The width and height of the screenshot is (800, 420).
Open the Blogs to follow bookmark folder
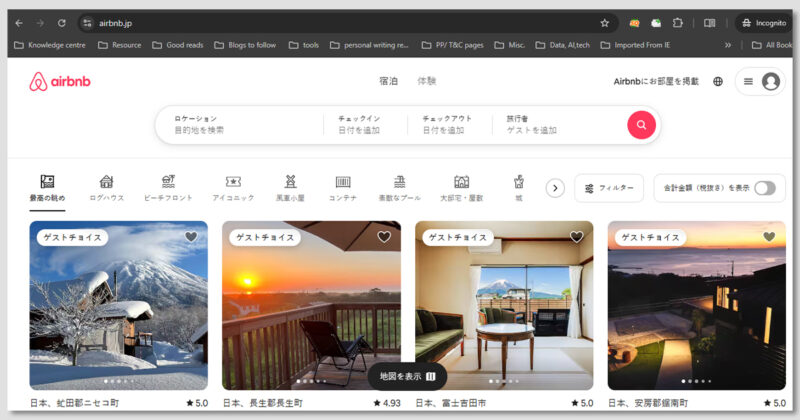[245, 45]
